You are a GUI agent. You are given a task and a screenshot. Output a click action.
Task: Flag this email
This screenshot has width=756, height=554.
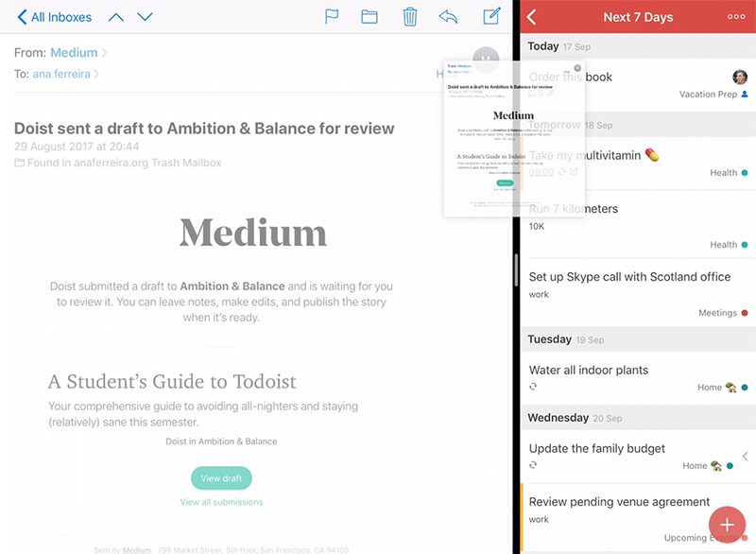(x=332, y=16)
